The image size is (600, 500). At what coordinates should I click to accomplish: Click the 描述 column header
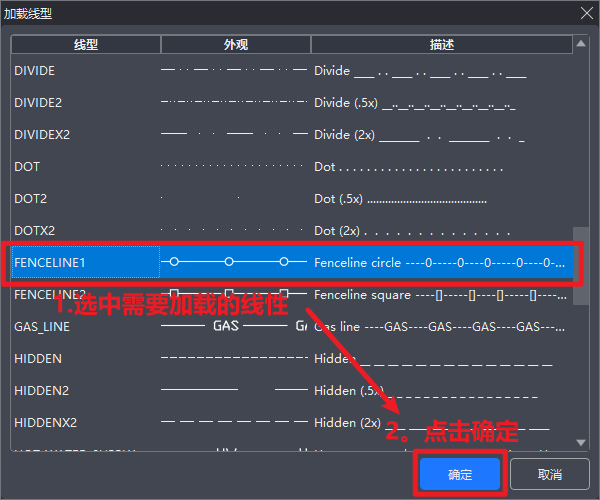pyautogui.click(x=441, y=45)
